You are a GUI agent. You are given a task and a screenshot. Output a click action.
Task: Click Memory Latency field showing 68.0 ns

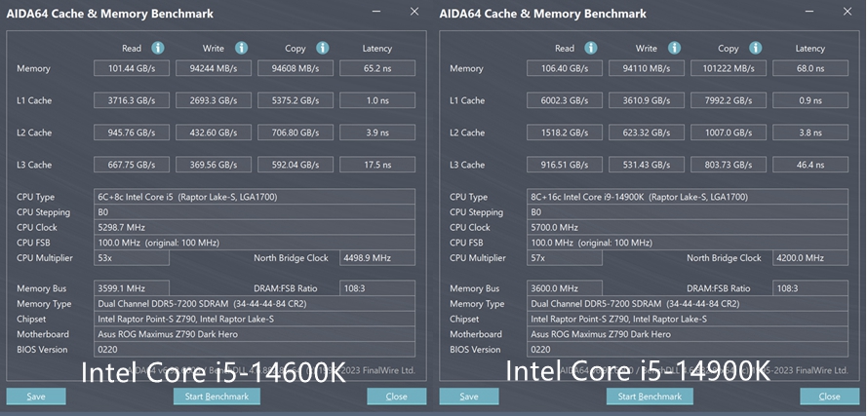pos(810,68)
